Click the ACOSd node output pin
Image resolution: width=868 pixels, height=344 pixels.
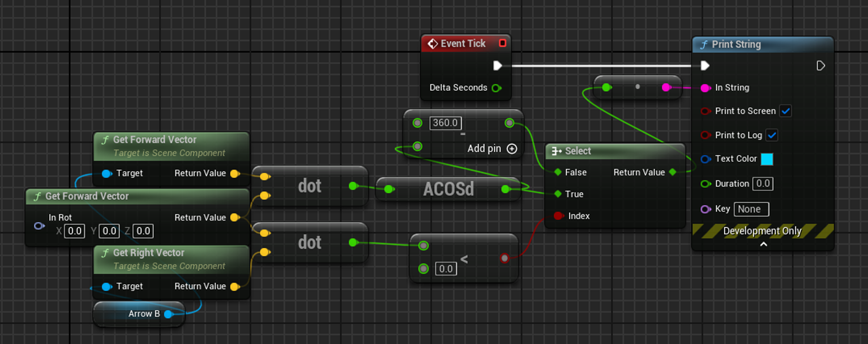(x=506, y=189)
